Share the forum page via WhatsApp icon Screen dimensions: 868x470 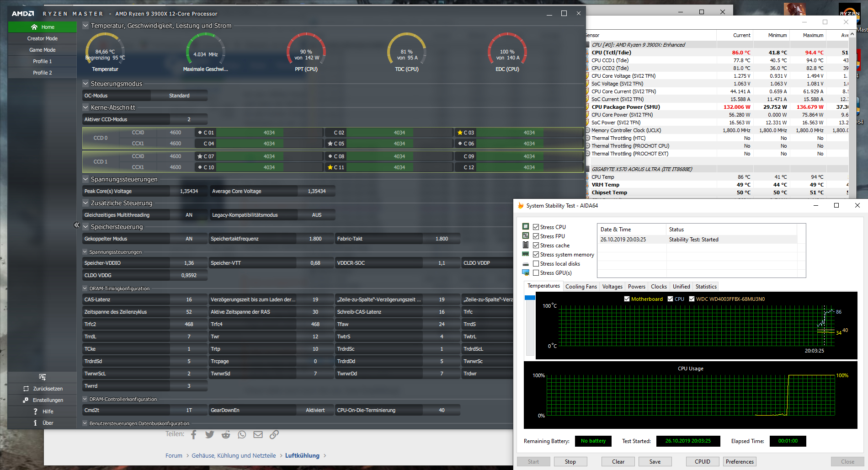tap(242, 434)
